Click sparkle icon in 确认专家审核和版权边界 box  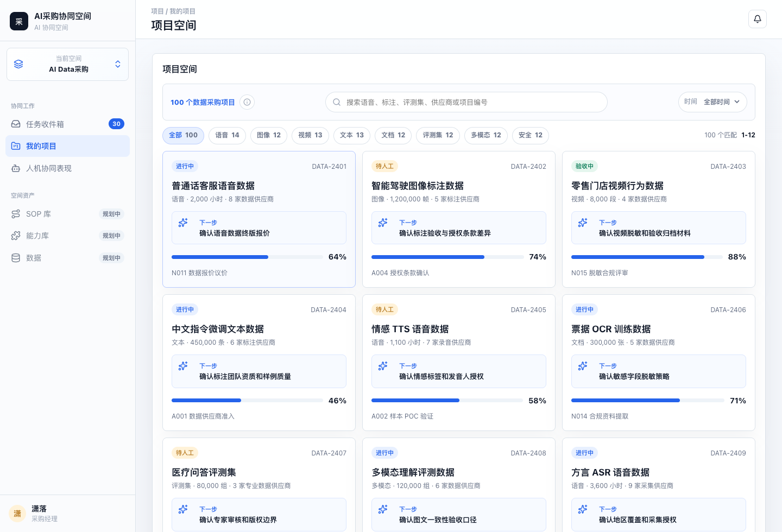(183, 509)
